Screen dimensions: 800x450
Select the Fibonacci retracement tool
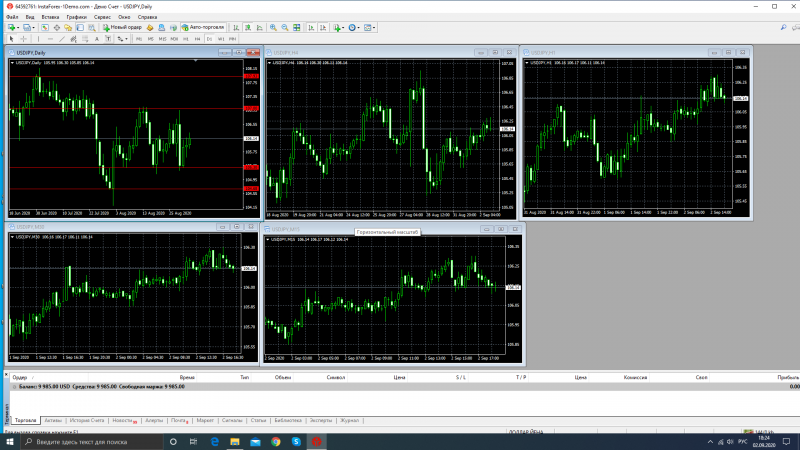(x=85, y=39)
